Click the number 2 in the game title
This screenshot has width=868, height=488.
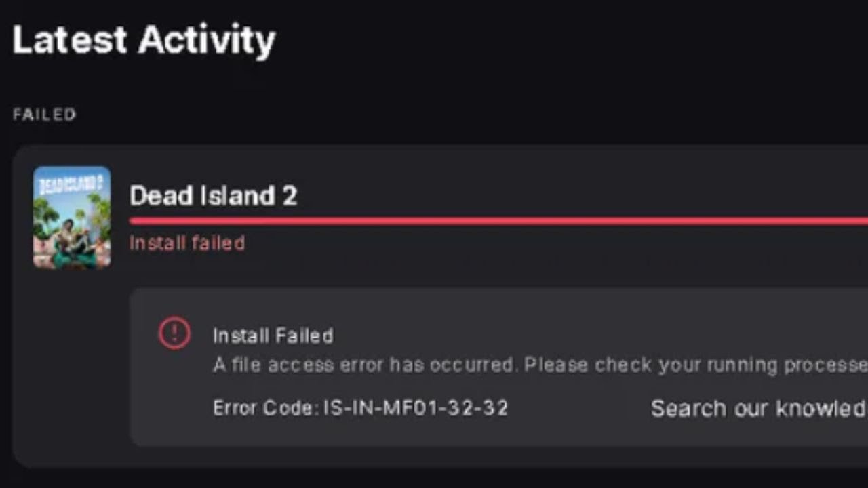point(289,196)
